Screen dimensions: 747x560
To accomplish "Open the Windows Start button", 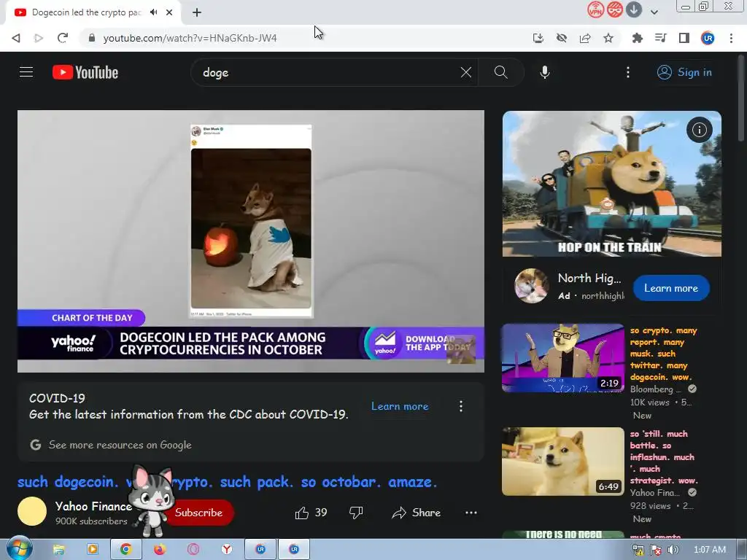I will [19, 549].
